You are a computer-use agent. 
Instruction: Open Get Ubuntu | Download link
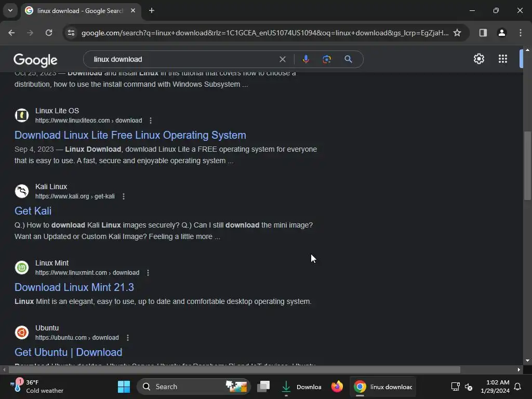68,352
